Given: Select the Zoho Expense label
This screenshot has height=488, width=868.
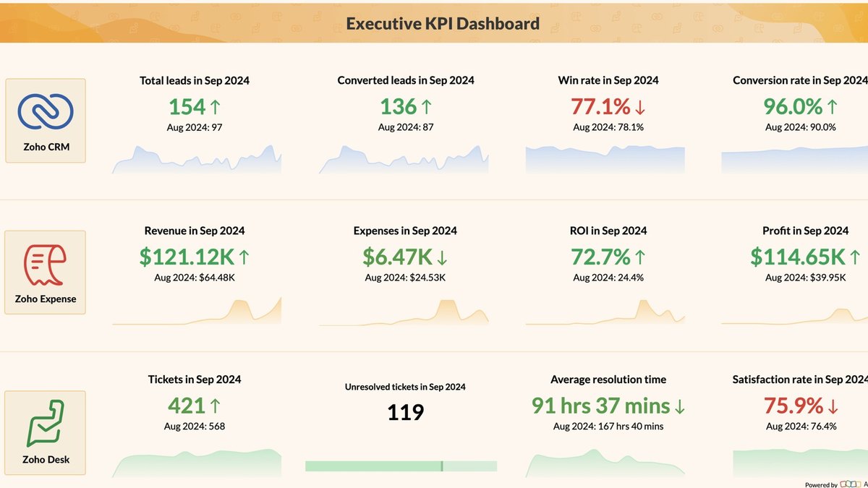Looking at the screenshot, I should (46, 299).
